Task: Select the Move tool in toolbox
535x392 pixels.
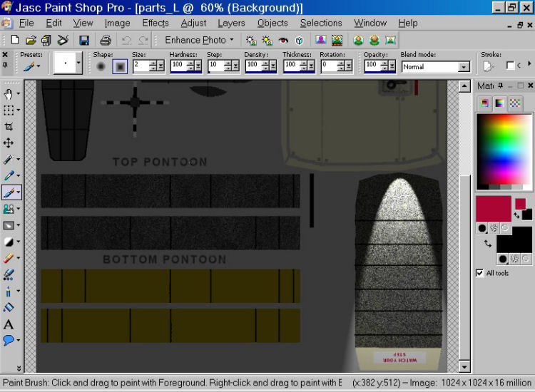Action: pyautogui.click(x=9, y=143)
